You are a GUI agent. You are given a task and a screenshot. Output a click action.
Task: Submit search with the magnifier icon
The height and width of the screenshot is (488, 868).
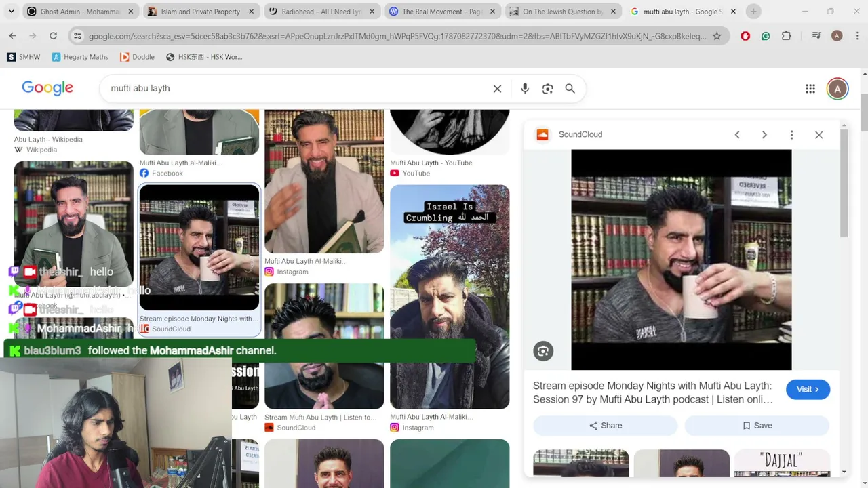click(570, 89)
